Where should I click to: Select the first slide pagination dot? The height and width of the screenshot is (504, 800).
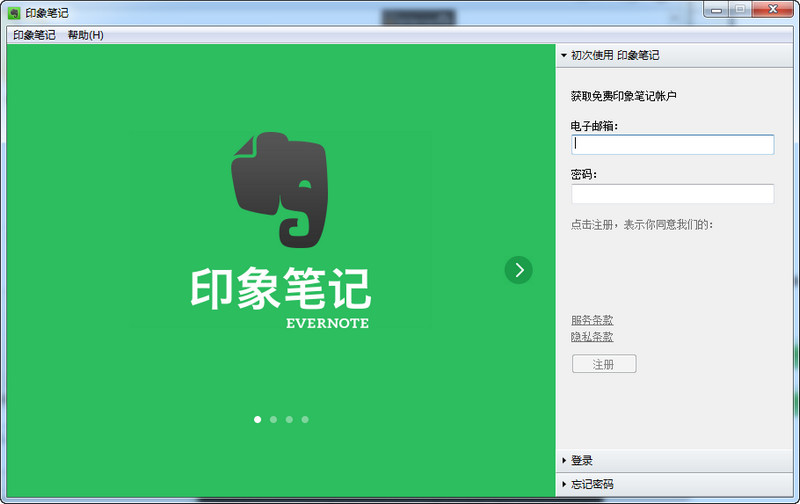[x=257, y=419]
